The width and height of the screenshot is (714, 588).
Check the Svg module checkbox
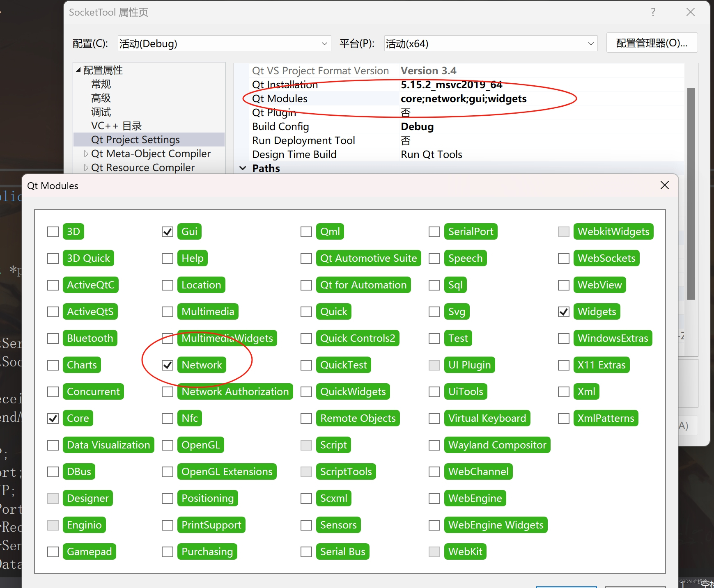434,312
